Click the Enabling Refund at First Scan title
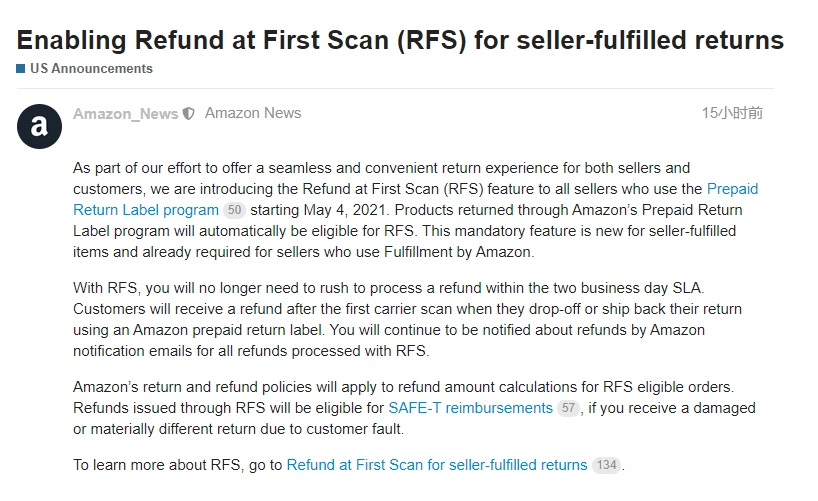Image resolution: width=818 pixels, height=501 pixels. [x=400, y=40]
